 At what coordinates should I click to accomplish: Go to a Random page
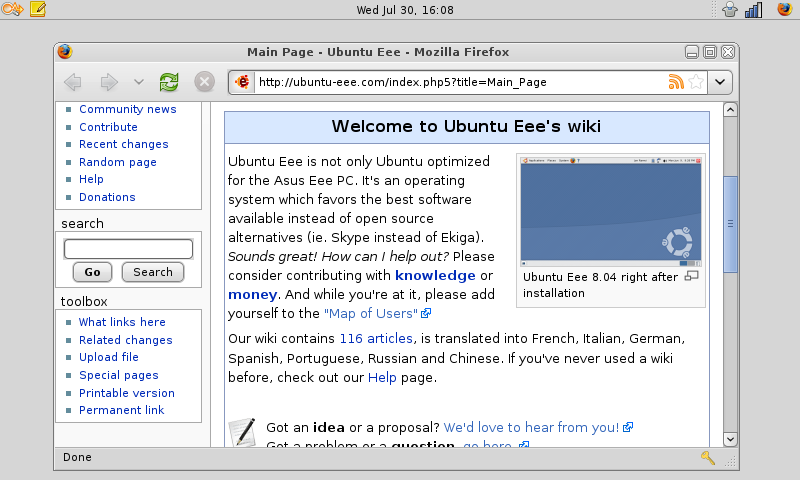tap(118, 162)
